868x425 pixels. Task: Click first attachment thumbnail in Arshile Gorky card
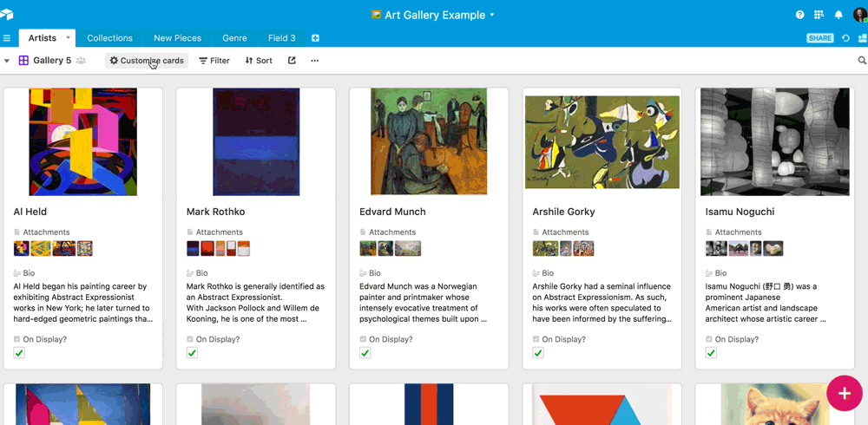[545, 248]
